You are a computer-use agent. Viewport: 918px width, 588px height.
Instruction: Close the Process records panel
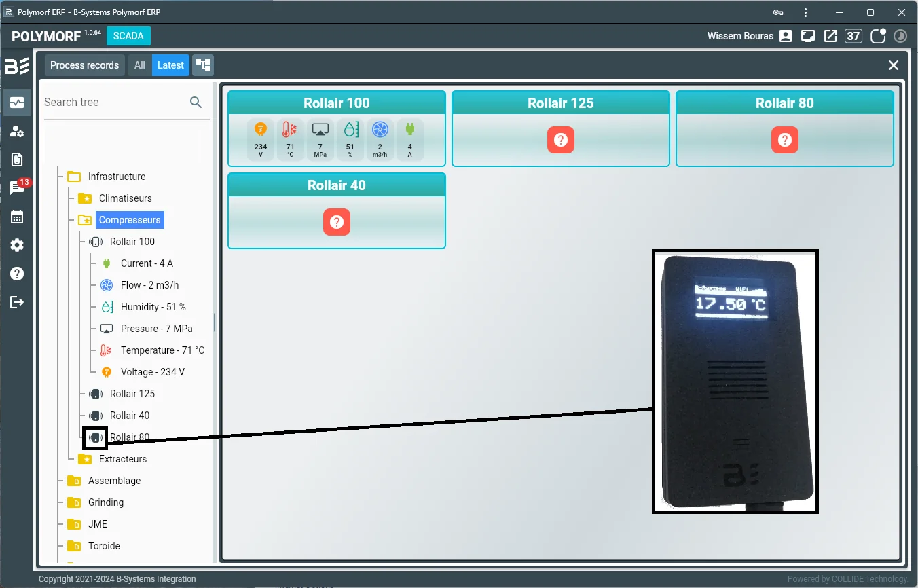(894, 65)
